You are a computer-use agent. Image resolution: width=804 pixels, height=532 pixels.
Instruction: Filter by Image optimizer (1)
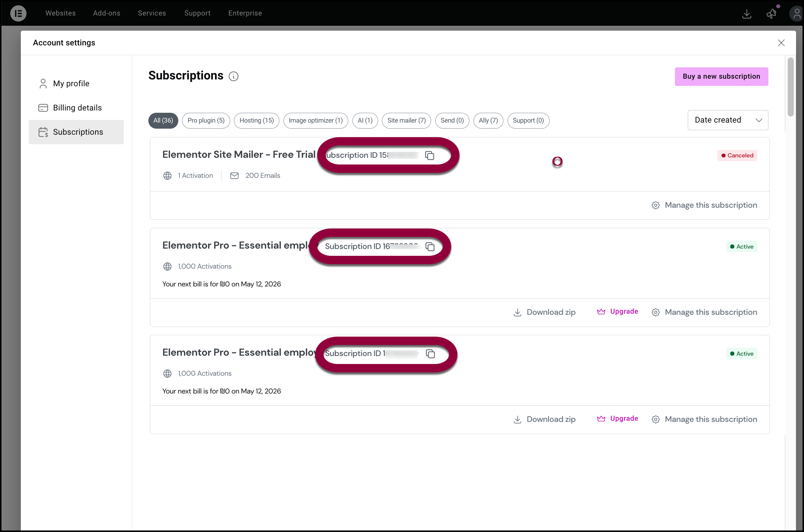point(316,121)
